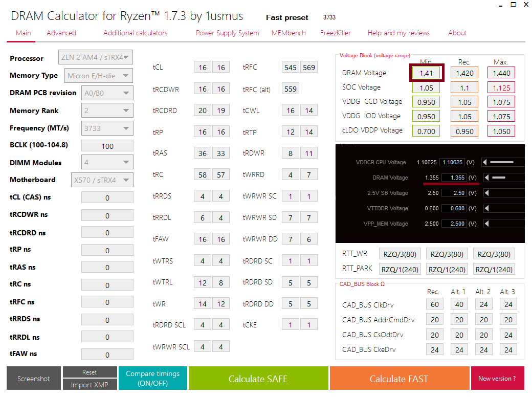Toggle Compare timings (ON/OFF)
Screen dimensions: 532x397
click(x=152, y=379)
